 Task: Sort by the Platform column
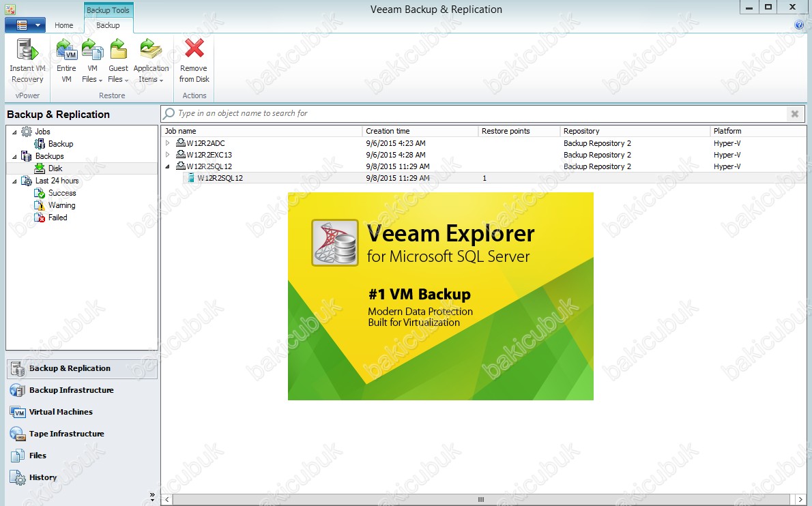coord(758,131)
